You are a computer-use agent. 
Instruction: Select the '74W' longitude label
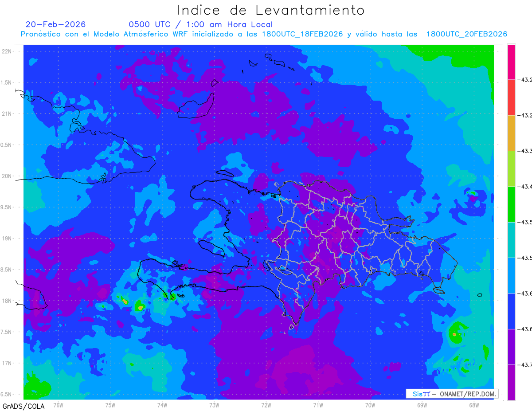tap(162, 404)
